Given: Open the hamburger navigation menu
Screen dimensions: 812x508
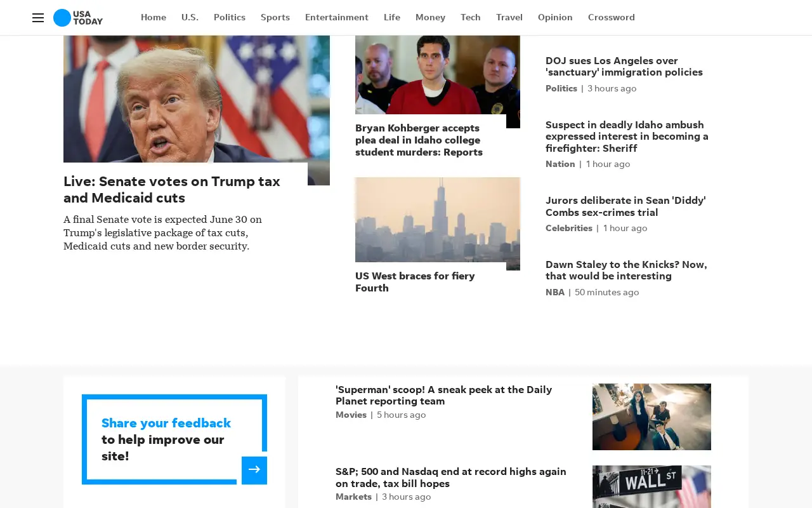Looking at the screenshot, I should pos(38,18).
